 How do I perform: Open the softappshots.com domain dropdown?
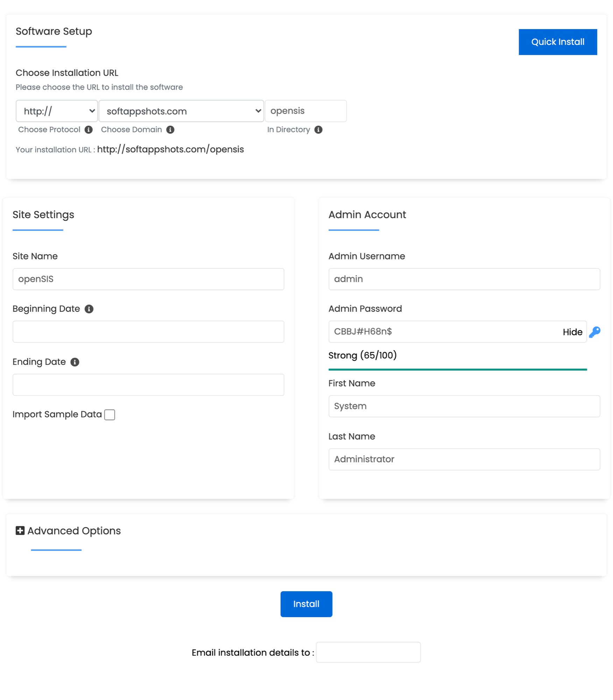click(181, 111)
